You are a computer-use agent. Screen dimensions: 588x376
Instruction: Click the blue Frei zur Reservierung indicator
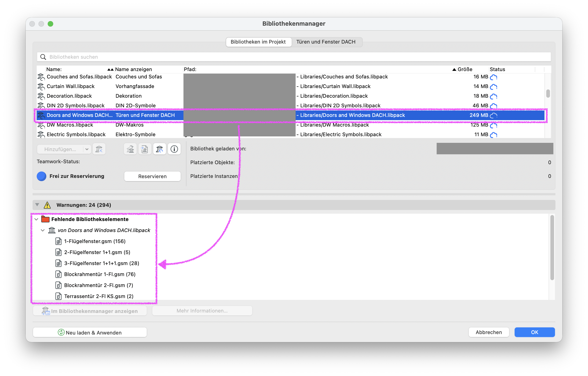pyautogui.click(x=42, y=176)
